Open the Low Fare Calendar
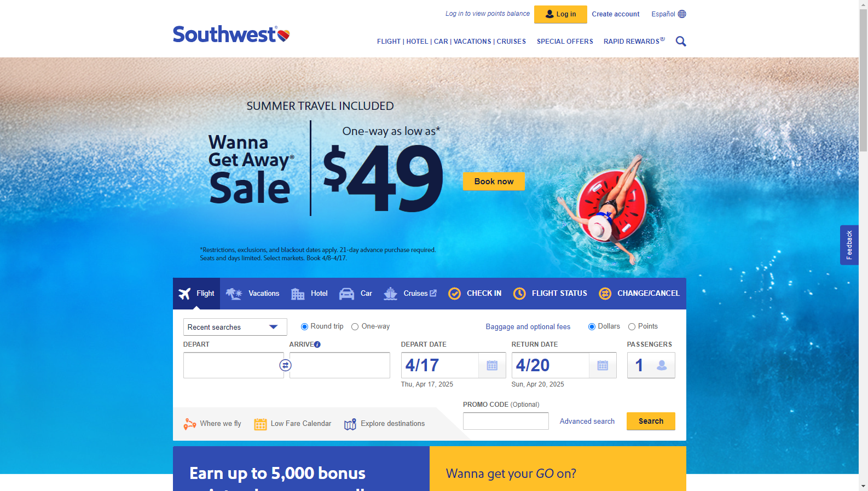868x491 pixels. pyautogui.click(x=293, y=424)
